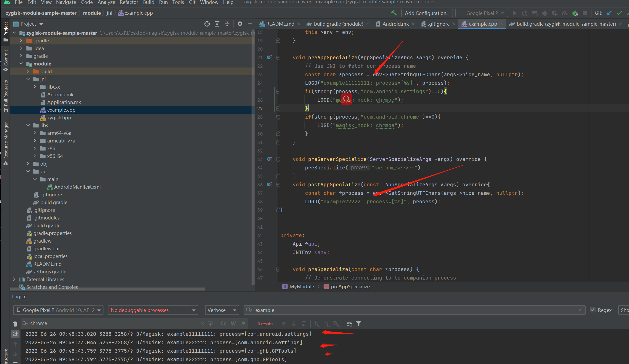Open the Google Pixel 2 device dropdown
Image resolution: width=629 pixels, height=364 pixels.
[58, 310]
